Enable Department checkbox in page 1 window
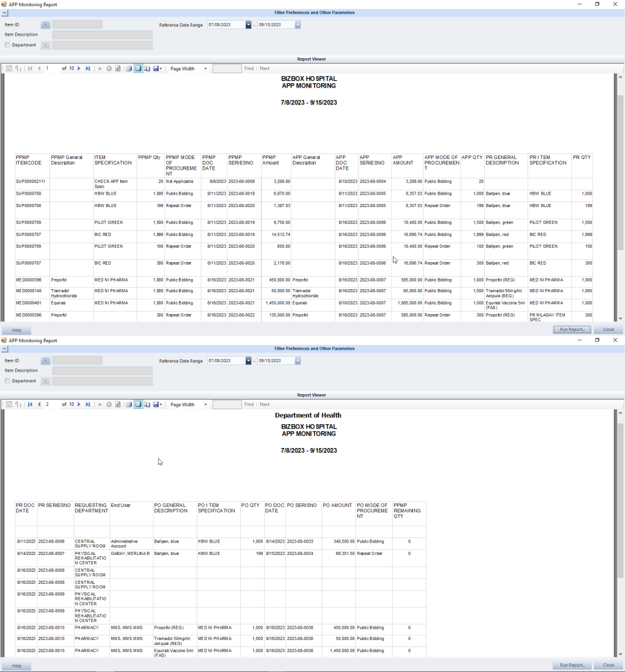Viewport: 625px width, 672px height. (x=8, y=45)
